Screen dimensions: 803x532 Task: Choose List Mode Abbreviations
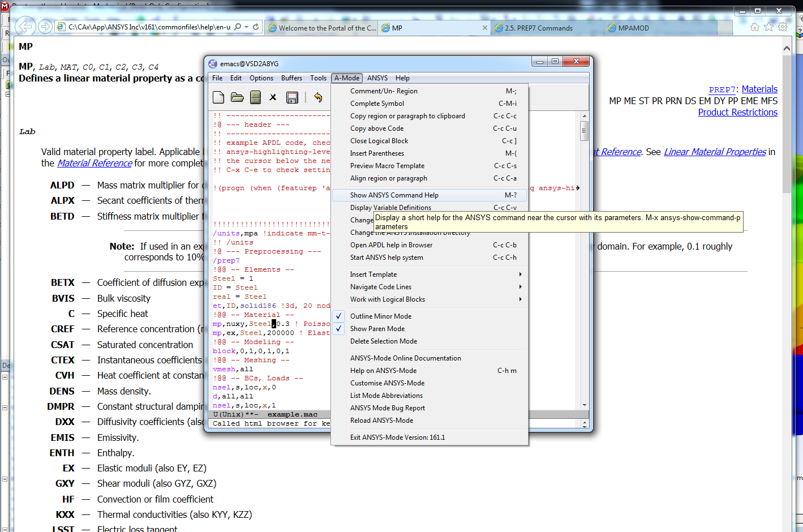coord(430,396)
